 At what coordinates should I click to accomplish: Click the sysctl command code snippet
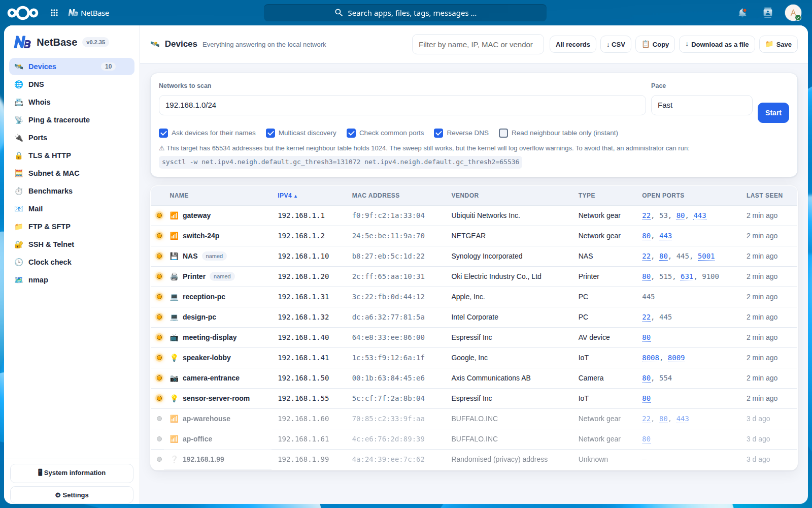point(341,162)
